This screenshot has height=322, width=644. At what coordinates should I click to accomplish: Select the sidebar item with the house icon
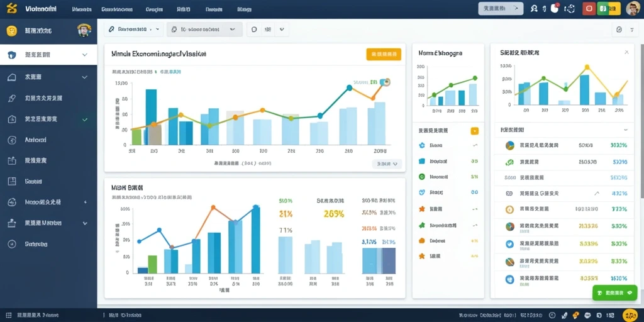(48, 77)
